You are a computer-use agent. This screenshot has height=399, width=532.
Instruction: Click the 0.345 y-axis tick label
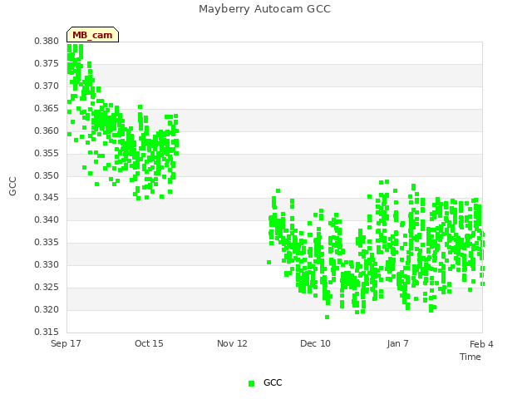pos(47,197)
